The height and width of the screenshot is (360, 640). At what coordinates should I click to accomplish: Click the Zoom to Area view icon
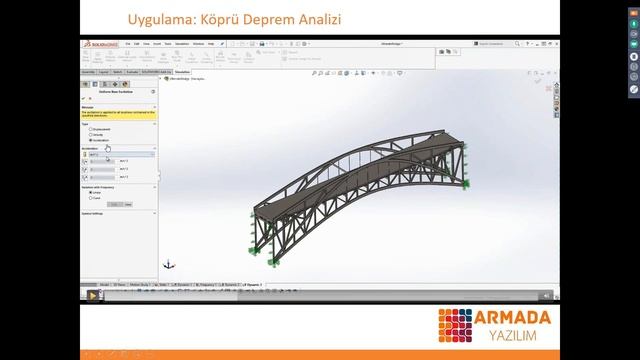click(x=320, y=73)
